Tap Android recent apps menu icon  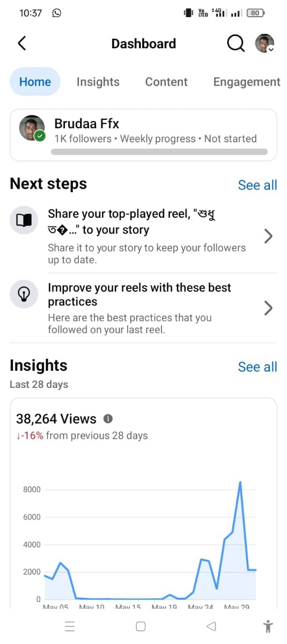(x=70, y=626)
